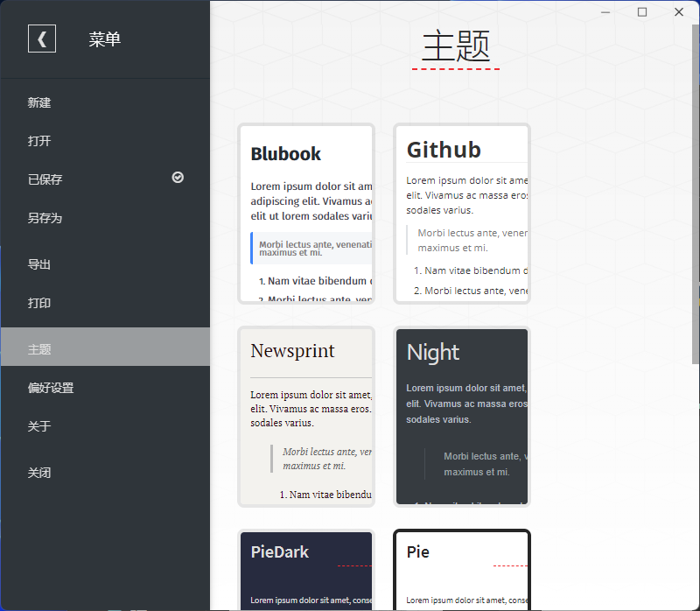The width and height of the screenshot is (700, 611).
Task: Choose the 已保存 menu item
Action: 45,179
